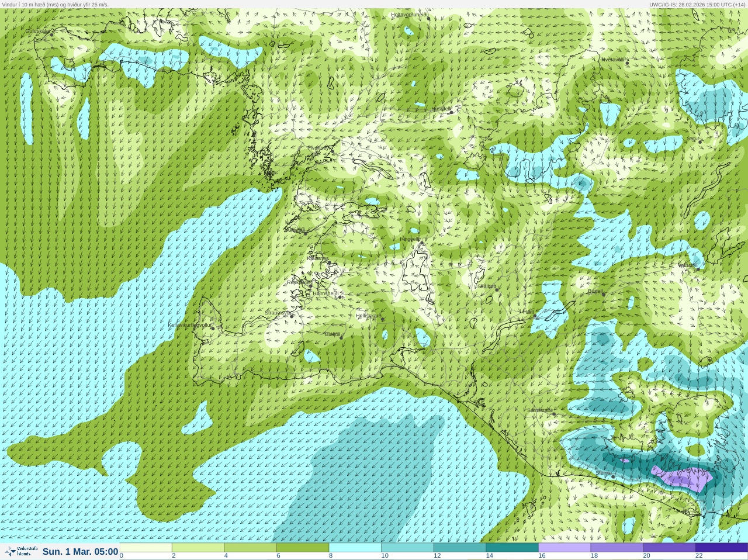Click the Vatnsfell station label
Image resolution: width=748 pixels, height=560 pixels.
[688, 265]
